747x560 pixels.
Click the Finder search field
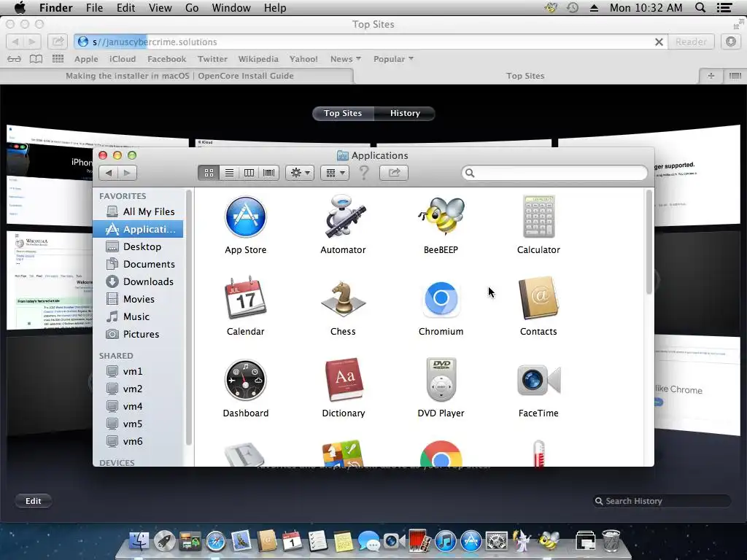click(554, 173)
